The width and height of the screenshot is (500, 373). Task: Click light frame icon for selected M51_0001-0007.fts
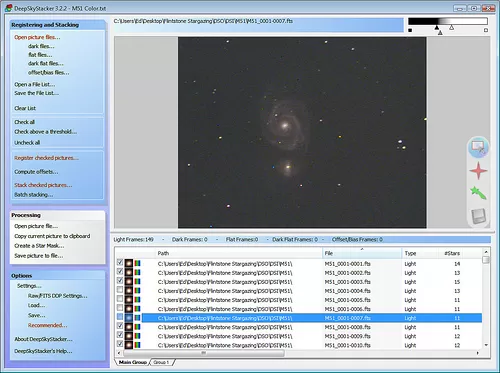tap(129, 318)
